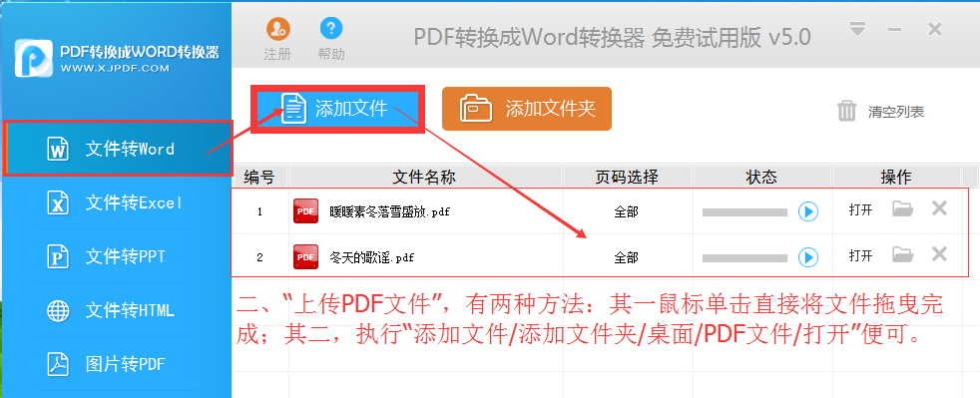The width and height of the screenshot is (980, 398).
Task: Click 打开 for 暖暖素冬落雪盛放.pdf
Action: point(860,209)
